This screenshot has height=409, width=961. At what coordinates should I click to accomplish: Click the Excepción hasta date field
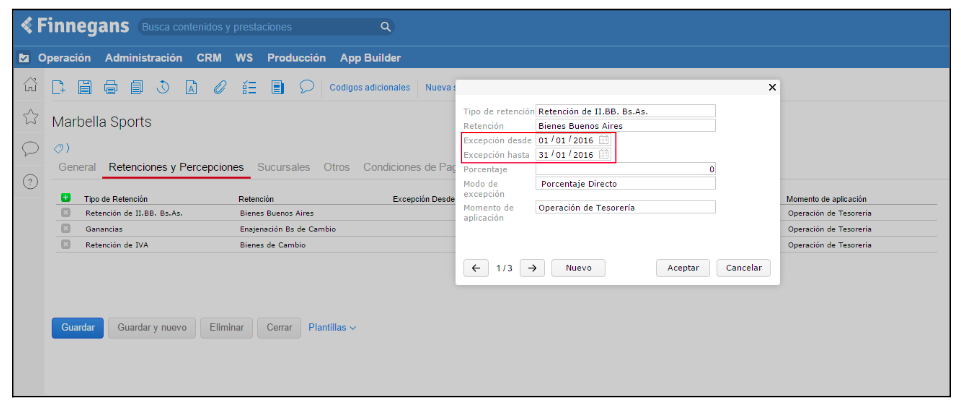[574, 155]
